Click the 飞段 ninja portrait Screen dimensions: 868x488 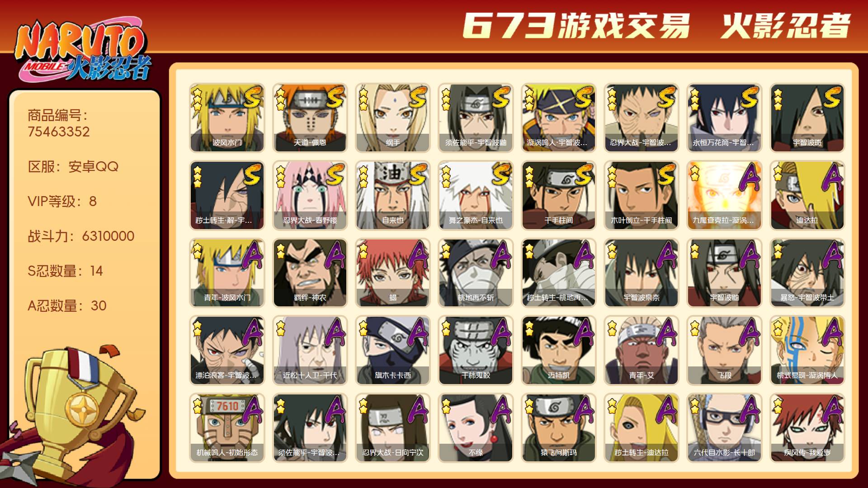[725, 350]
